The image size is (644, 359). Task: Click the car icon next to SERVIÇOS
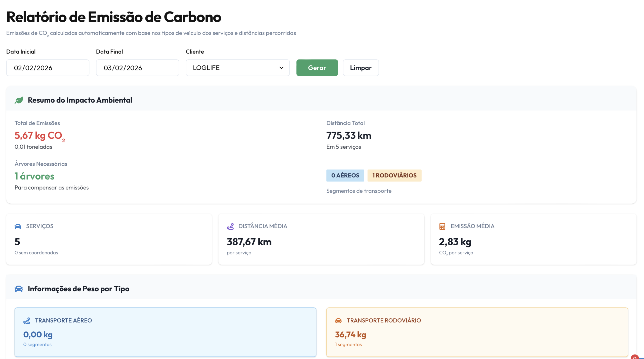coord(18,226)
